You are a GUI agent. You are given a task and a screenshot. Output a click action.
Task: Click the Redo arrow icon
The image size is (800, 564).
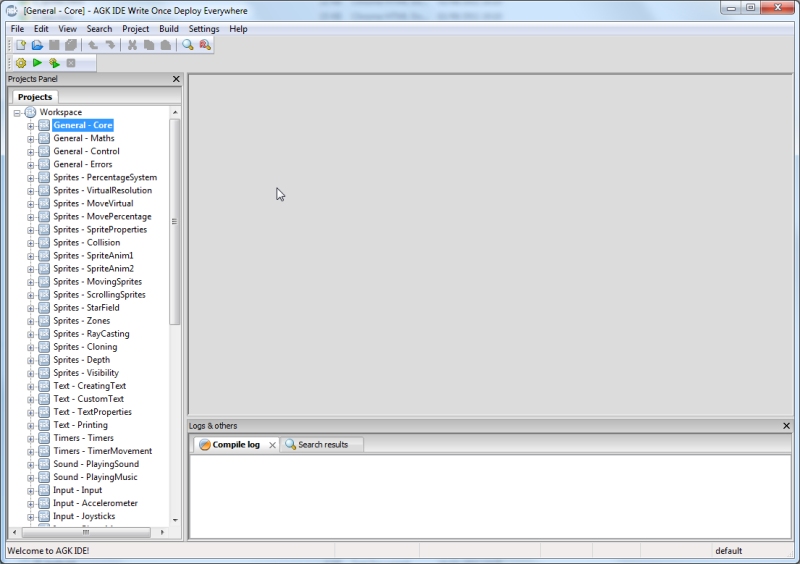(x=110, y=45)
